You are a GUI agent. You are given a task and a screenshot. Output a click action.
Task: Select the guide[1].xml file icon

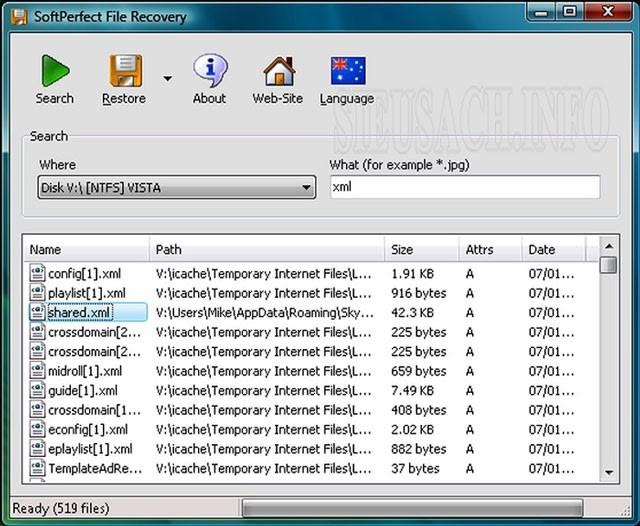click(37, 390)
